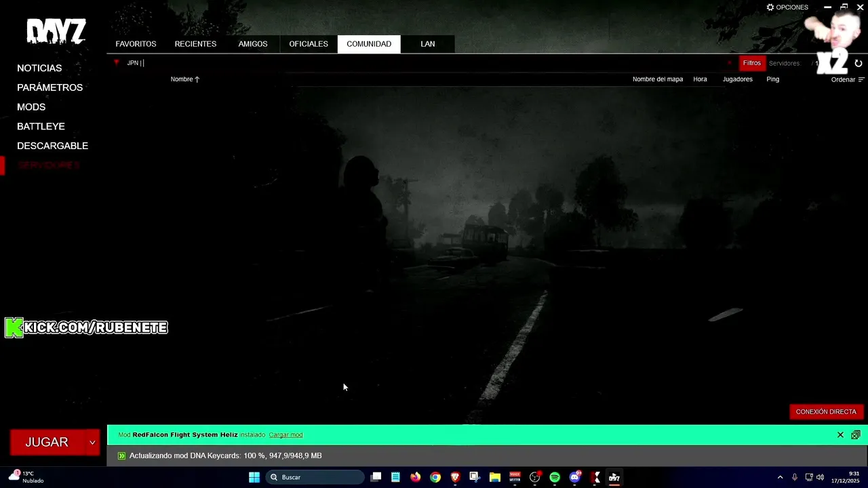Open Parámetros in the sidebar
The width and height of the screenshot is (868, 488).
point(50,87)
